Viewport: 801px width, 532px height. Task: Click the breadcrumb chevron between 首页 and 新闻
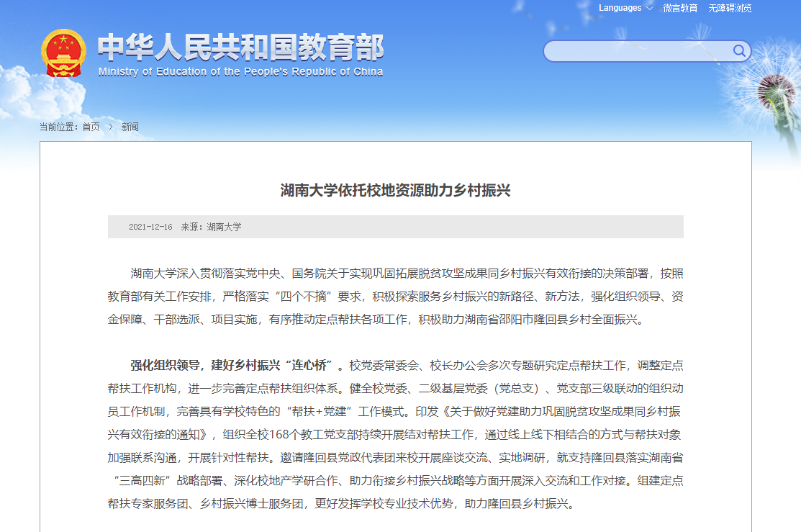110,127
